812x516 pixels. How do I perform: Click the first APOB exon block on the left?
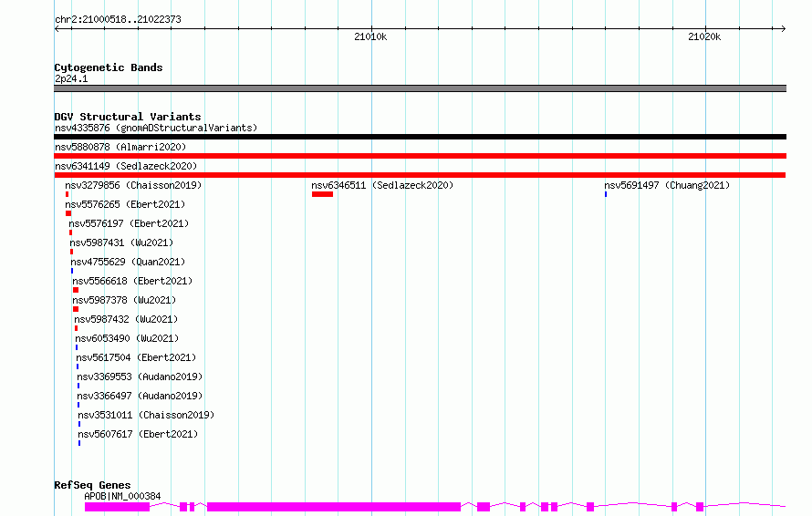[x=117, y=507]
